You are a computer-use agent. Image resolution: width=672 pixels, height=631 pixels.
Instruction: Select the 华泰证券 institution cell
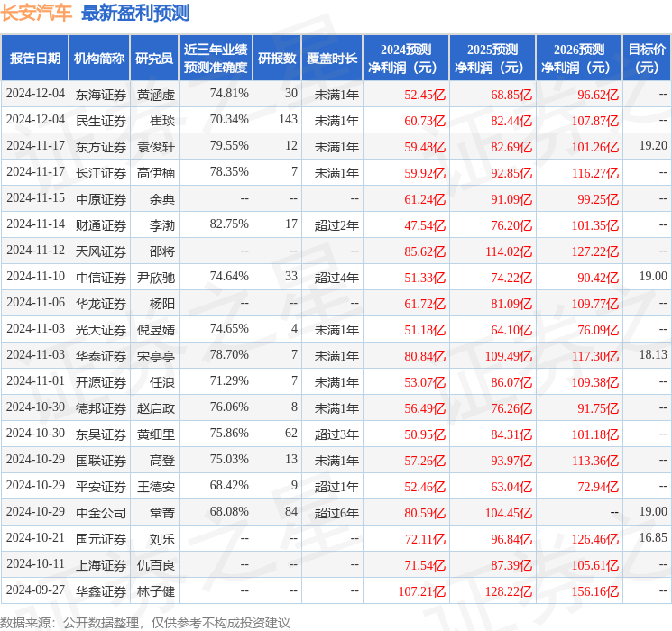[101, 356]
